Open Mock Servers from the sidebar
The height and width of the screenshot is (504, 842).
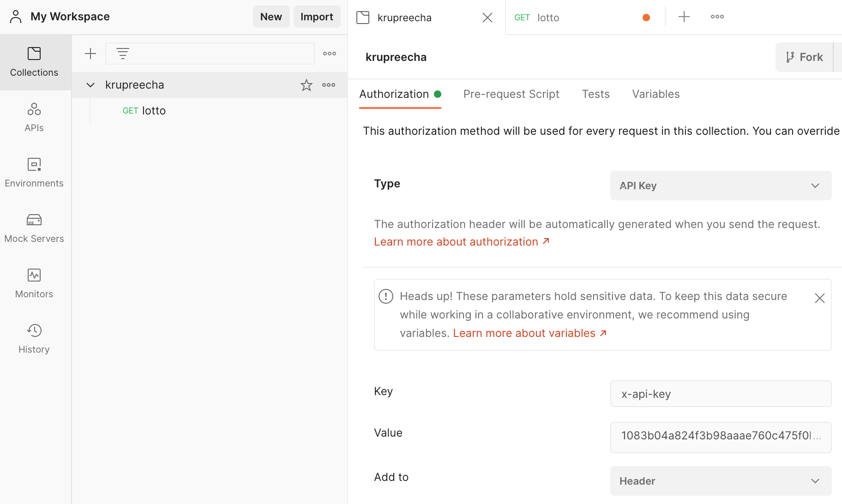coord(34,228)
